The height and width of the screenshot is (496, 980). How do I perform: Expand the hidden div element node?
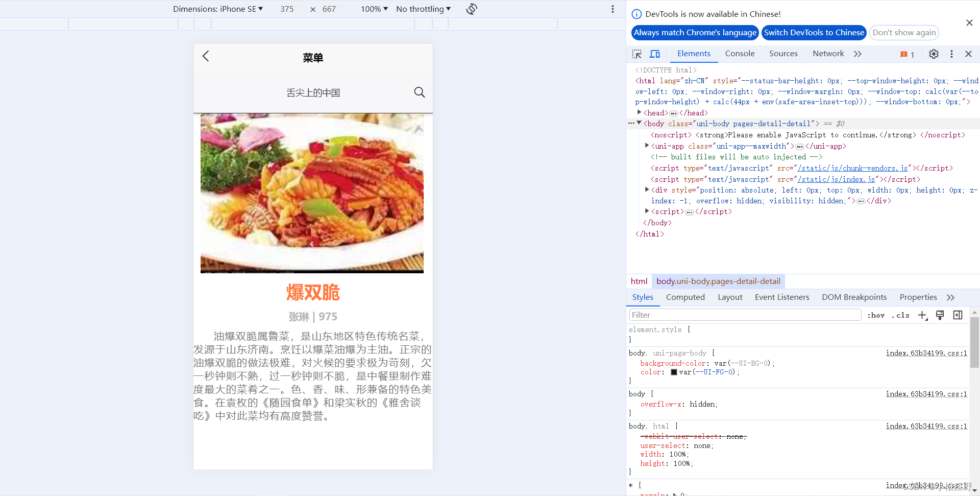click(x=647, y=190)
